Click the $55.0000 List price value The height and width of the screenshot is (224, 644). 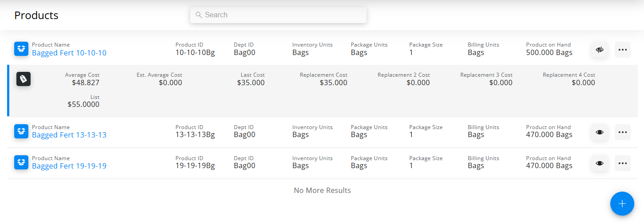(83, 105)
